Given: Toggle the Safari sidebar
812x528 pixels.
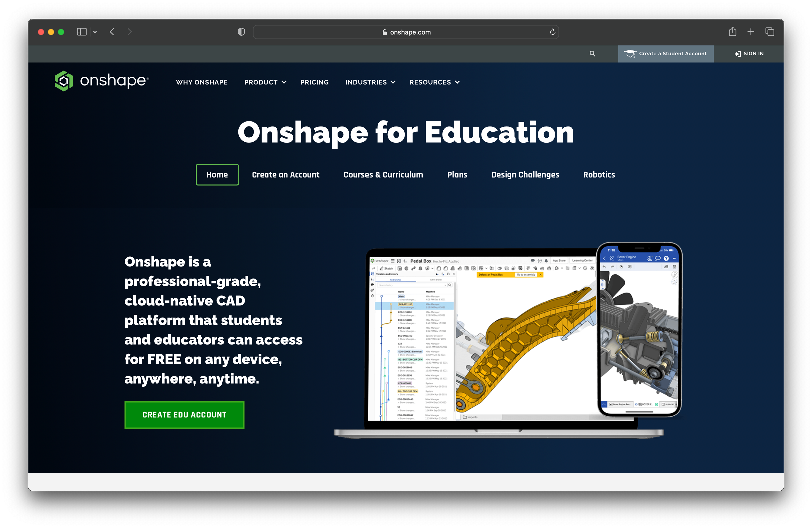Looking at the screenshot, I should (81, 31).
